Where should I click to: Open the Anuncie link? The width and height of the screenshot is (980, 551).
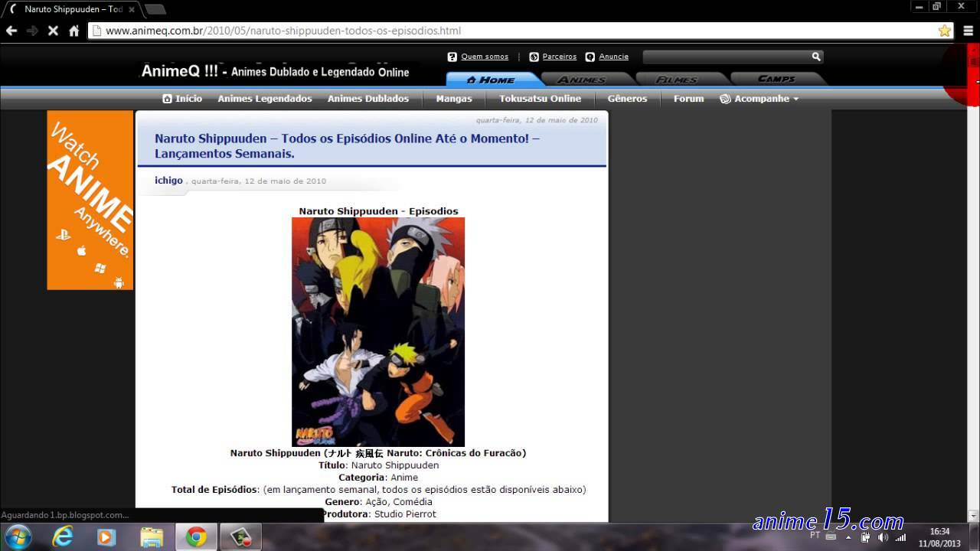tap(614, 57)
